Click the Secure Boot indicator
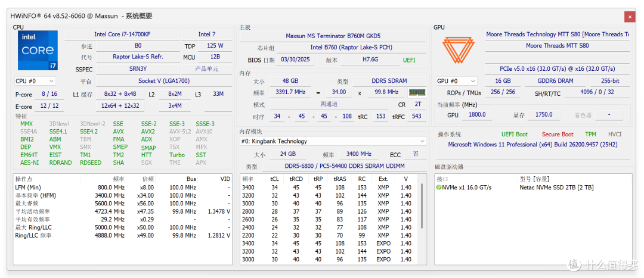 tap(558, 134)
